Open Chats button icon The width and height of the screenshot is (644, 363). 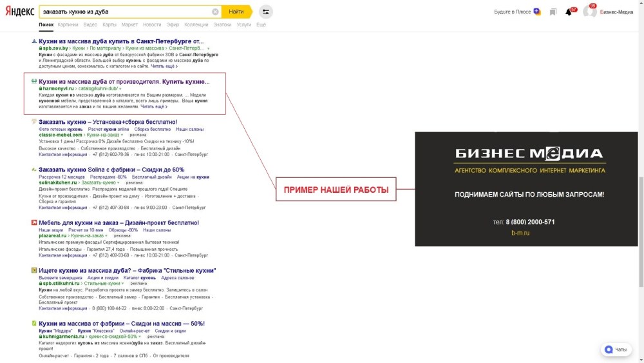(x=616, y=349)
